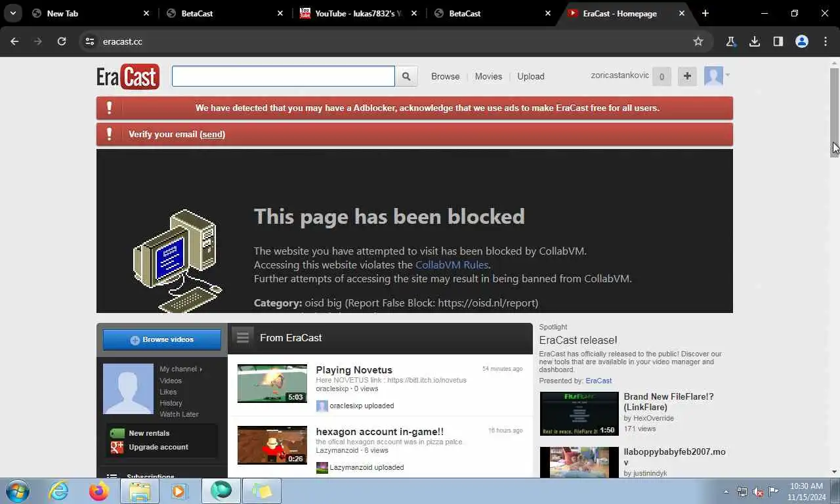Image resolution: width=840 pixels, height=504 pixels.
Task: Click the zoricastankovic username
Action: (x=619, y=75)
